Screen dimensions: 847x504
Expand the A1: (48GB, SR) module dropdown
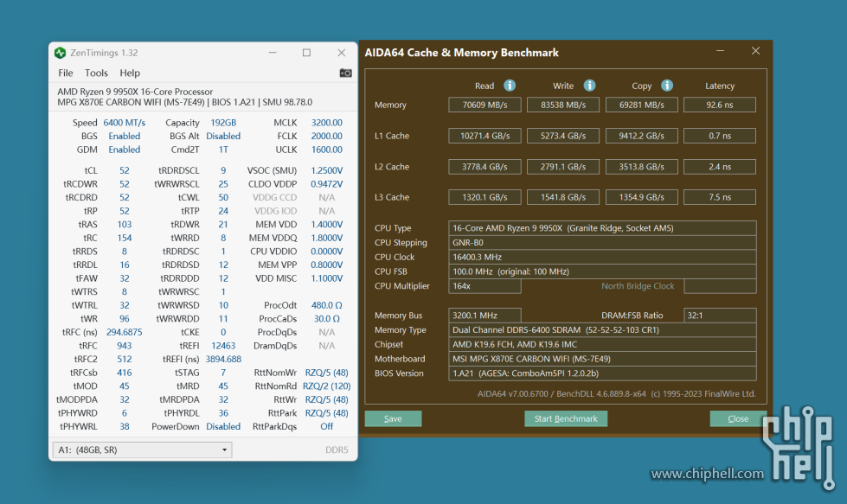[x=142, y=450]
